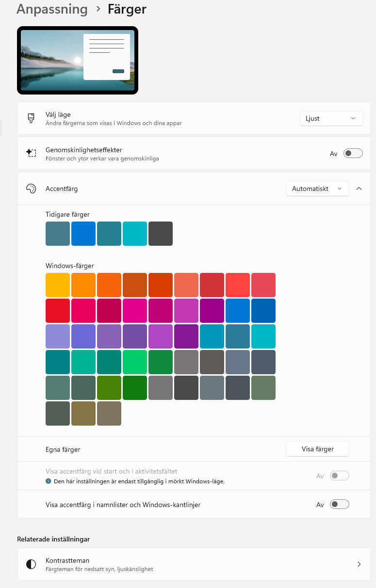Viewport: 376px width, 588px height.
Task: Select the khaki gold swatch in last row
Action: click(83, 413)
